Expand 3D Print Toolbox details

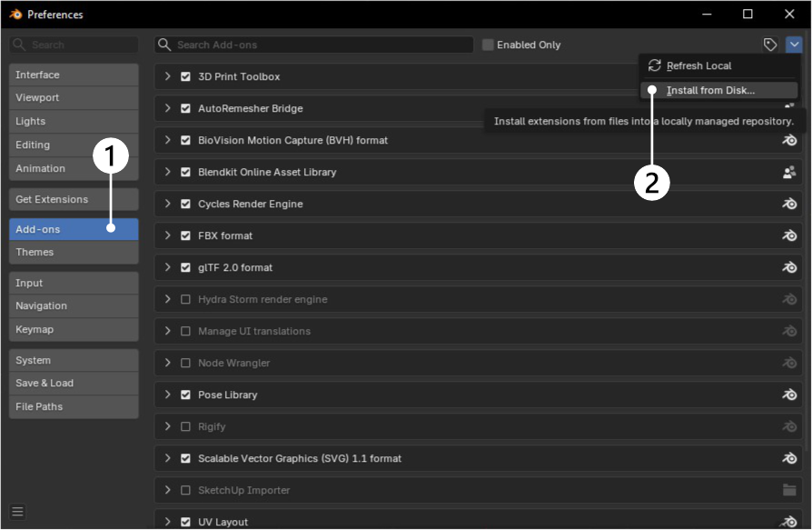(167, 76)
